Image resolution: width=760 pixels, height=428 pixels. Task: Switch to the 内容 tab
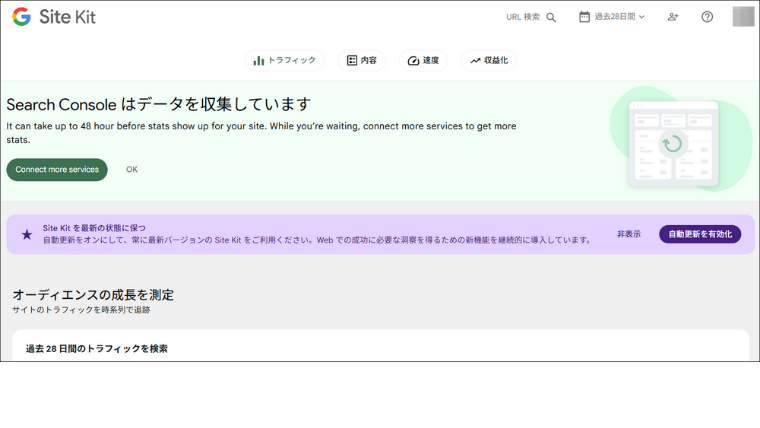(x=362, y=61)
